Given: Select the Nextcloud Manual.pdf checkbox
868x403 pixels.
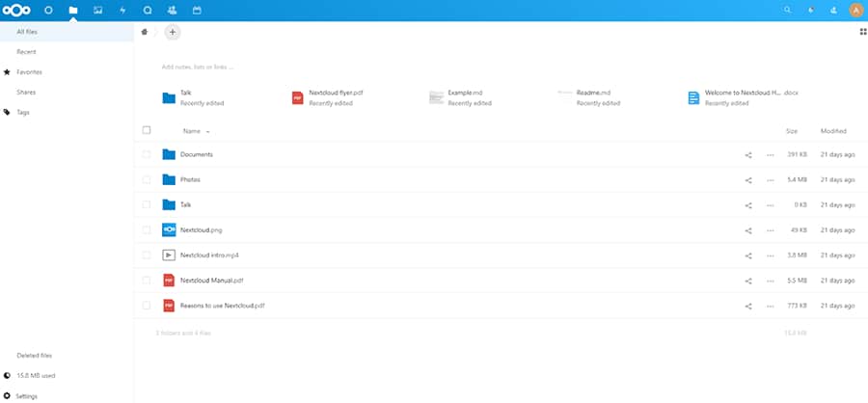Looking at the screenshot, I should [x=147, y=281].
